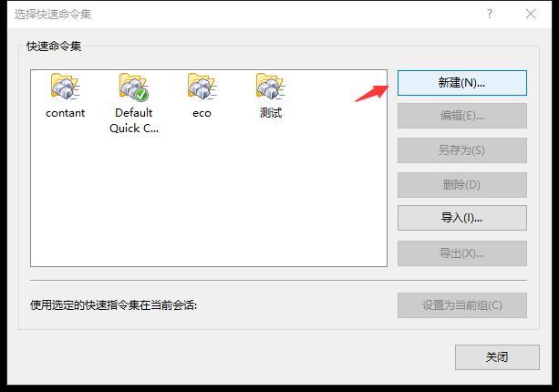Image resolution: width=559 pixels, height=392 pixels.
Task: Click the 'Default Quick C...' text label
Action: point(134,120)
